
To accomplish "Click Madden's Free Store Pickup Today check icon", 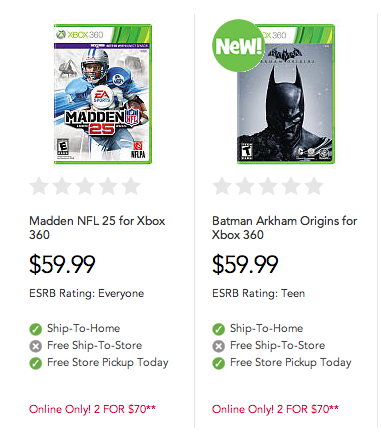I will (x=36, y=363).
